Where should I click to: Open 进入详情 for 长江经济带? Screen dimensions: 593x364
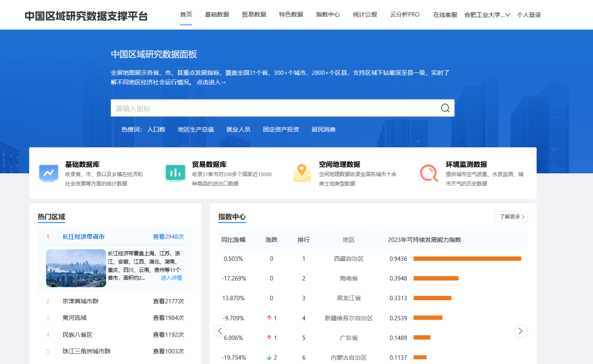(x=171, y=278)
